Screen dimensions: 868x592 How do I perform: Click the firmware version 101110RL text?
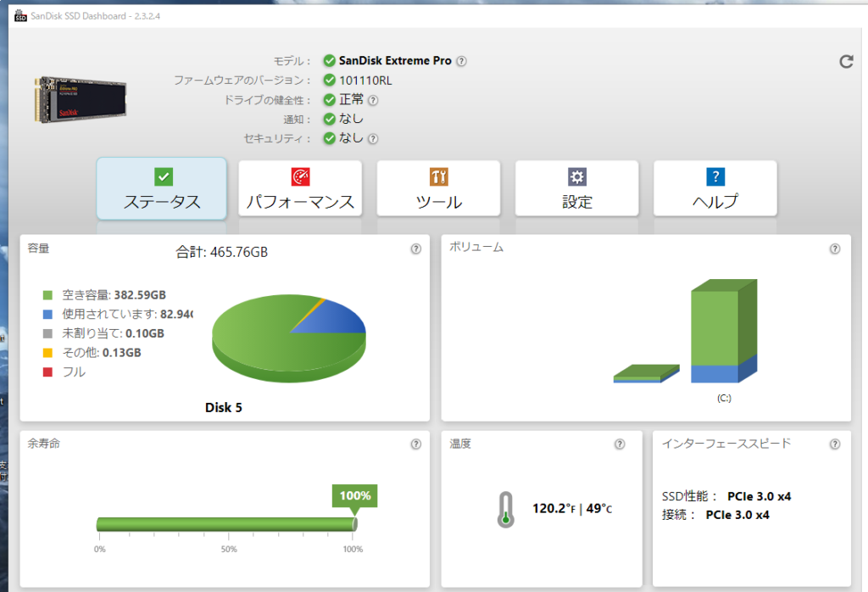(365, 81)
